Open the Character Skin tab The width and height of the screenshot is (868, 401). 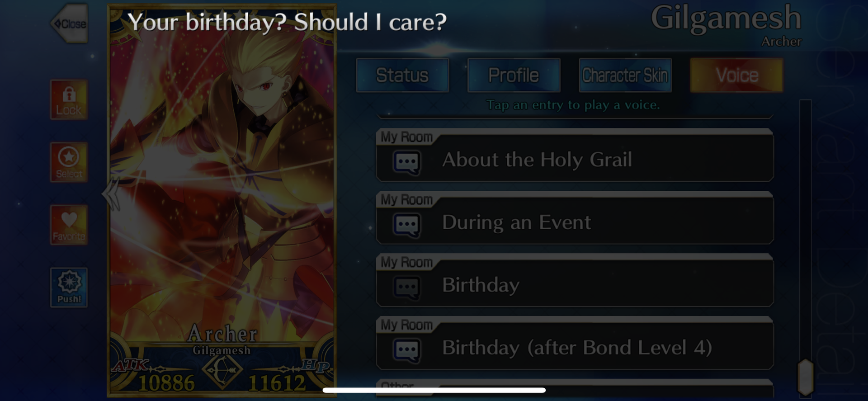pyautogui.click(x=625, y=75)
